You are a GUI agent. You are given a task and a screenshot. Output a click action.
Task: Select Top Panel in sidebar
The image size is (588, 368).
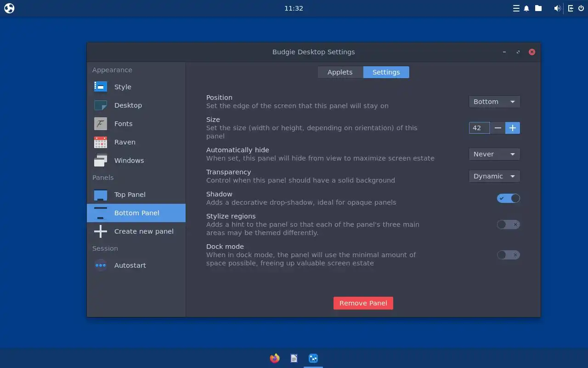[136, 195]
